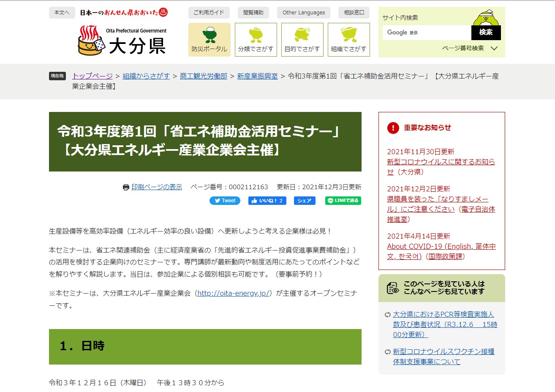Click the Oita Prefecture logo

tap(122, 41)
